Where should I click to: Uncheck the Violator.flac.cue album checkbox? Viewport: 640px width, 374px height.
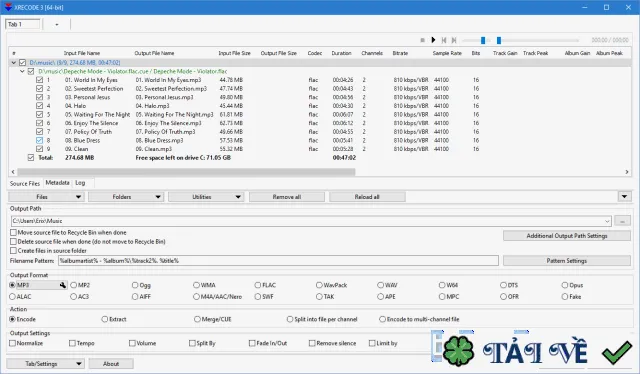point(31,71)
